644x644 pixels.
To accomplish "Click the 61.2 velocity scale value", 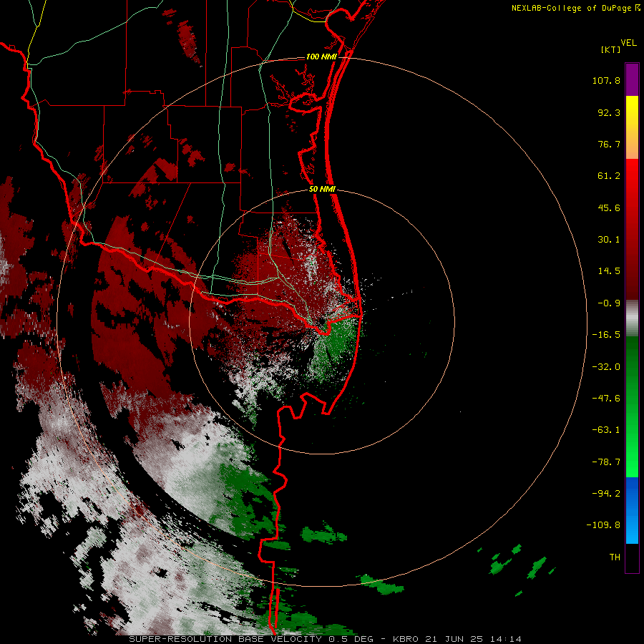I will (x=609, y=176).
